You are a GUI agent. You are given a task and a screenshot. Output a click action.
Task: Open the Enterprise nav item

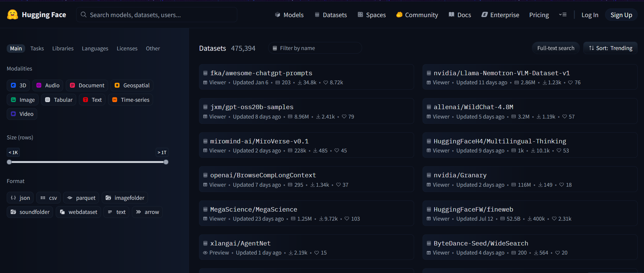[x=500, y=15]
